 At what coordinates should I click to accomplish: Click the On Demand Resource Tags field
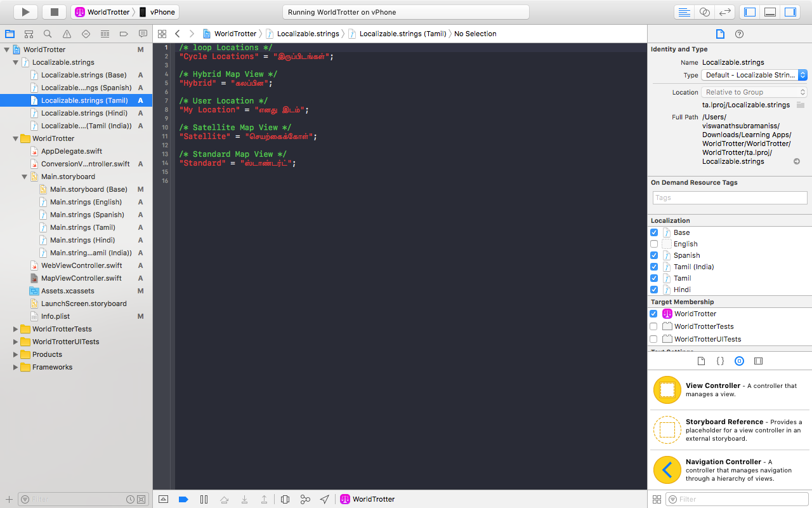730,197
